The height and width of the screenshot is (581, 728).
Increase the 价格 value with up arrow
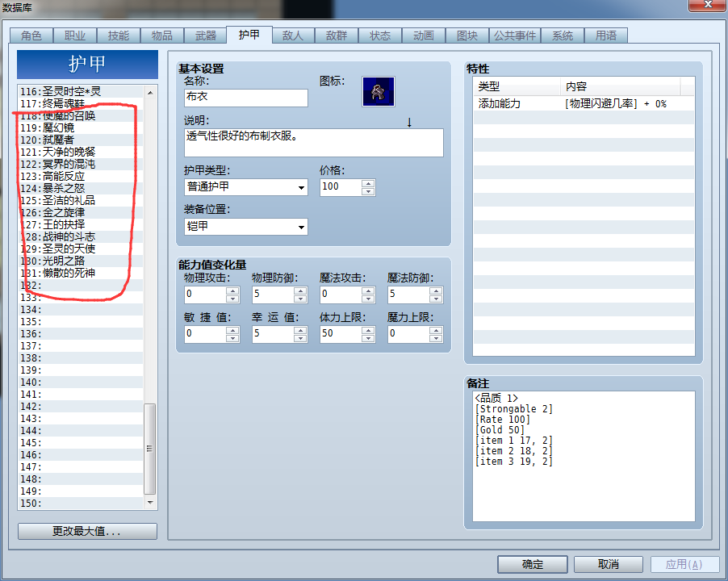[368, 183]
